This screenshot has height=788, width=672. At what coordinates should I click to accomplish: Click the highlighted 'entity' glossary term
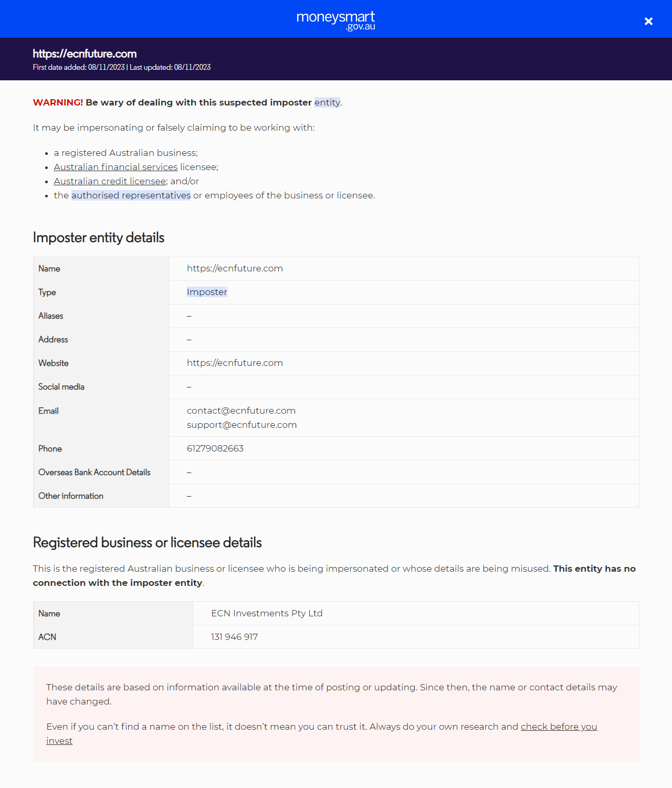click(327, 102)
